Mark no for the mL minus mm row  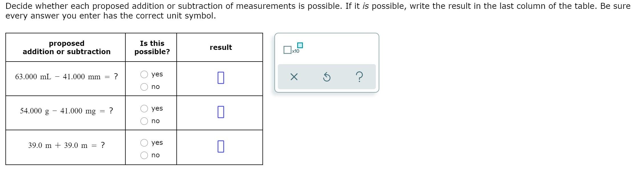tap(144, 87)
